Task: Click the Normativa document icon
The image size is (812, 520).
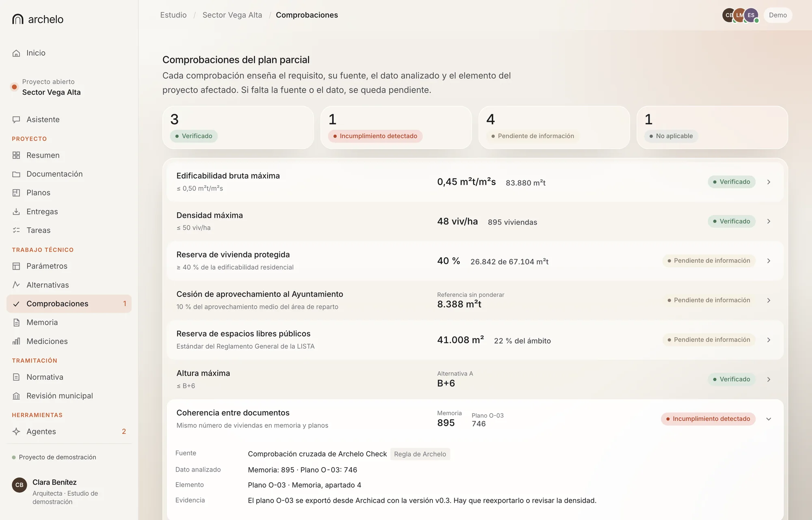Action: click(x=16, y=377)
